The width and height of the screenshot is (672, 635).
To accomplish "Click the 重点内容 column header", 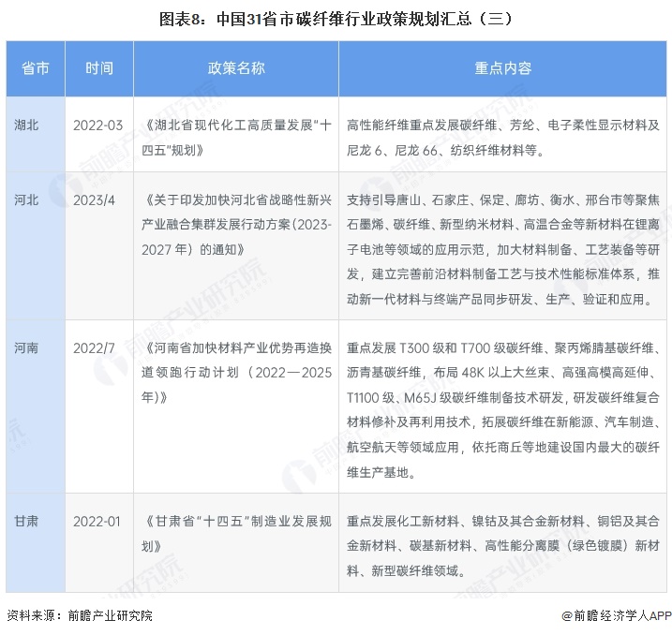I will coord(502,68).
